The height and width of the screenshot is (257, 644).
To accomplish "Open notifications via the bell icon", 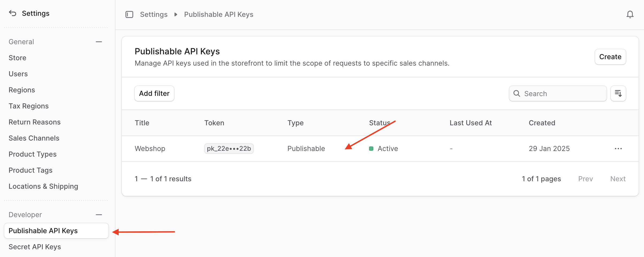I will point(630,14).
